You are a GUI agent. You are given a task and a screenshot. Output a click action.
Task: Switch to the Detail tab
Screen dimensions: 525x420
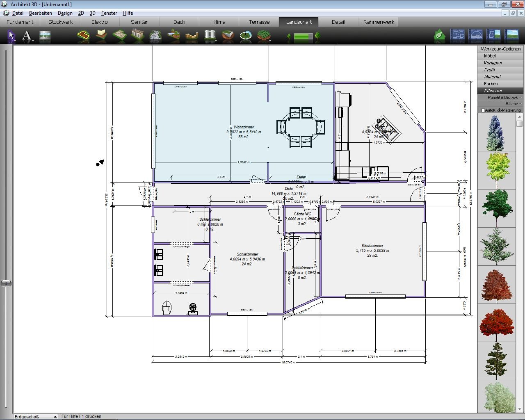click(x=338, y=22)
